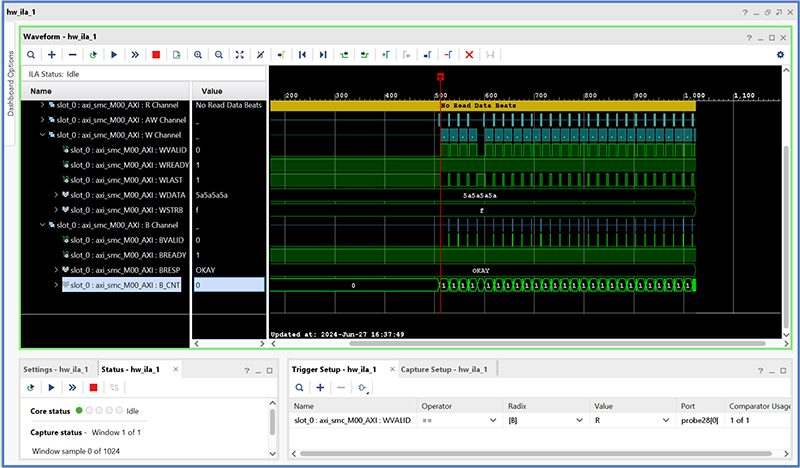Go to first time using Go To Start icon
Screen dimensions: 800x468
pyautogui.click(x=302, y=54)
